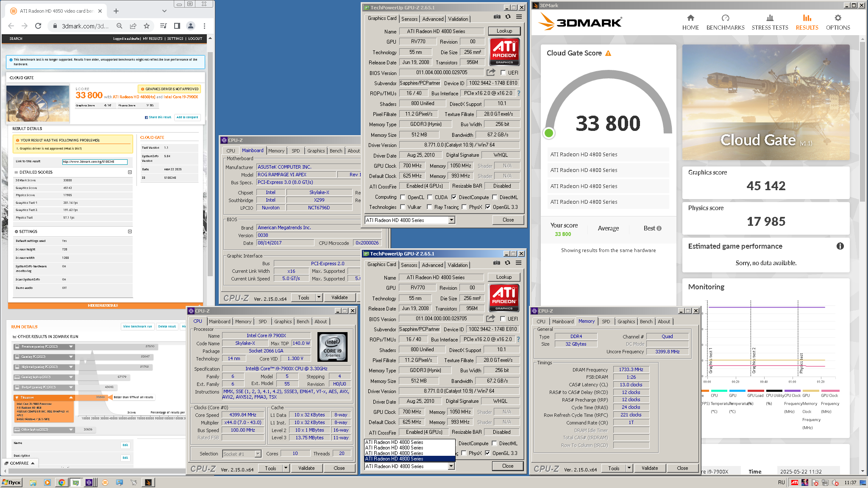Open MY RESULTS link on 3dmark.com
This screenshot has height=488, width=868.
click(x=153, y=39)
